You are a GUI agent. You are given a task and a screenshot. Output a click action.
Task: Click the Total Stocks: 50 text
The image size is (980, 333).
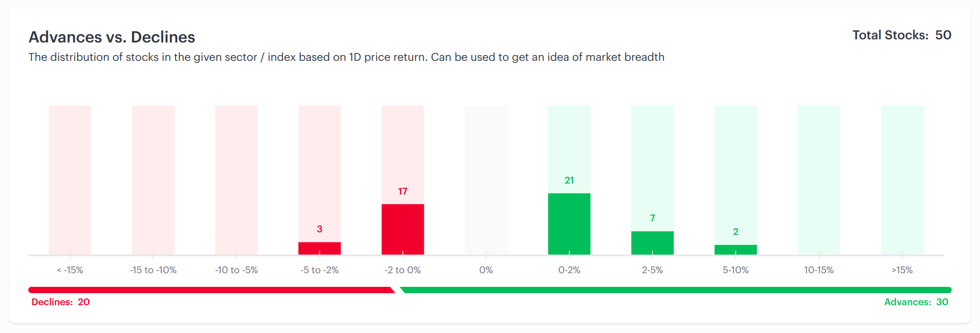(902, 35)
